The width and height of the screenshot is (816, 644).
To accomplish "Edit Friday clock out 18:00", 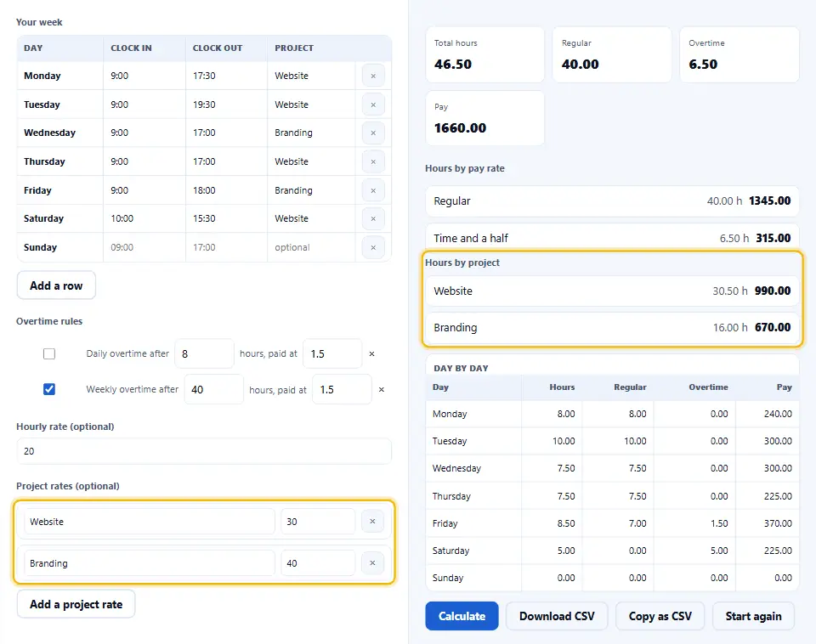I will pyautogui.click(x=226, y=190).
